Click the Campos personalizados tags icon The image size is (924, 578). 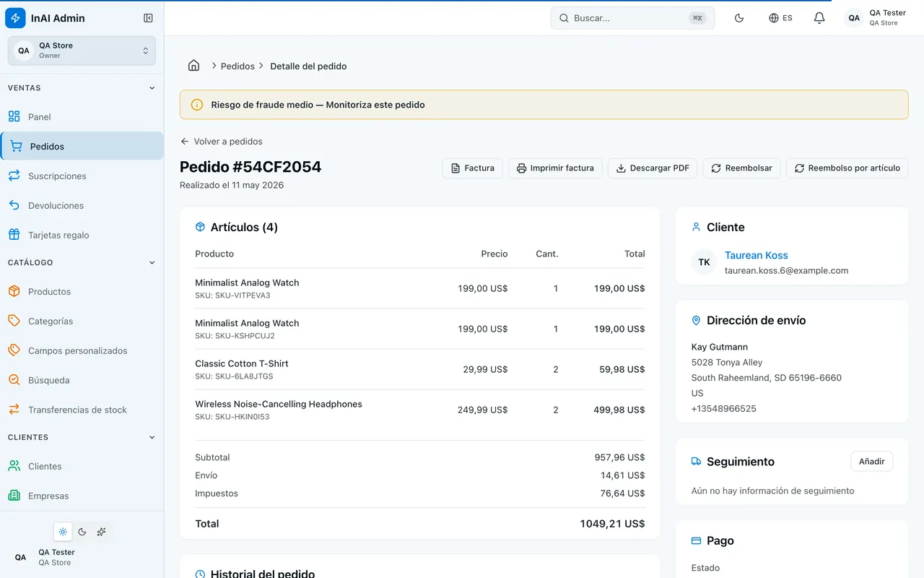(14, 350)
